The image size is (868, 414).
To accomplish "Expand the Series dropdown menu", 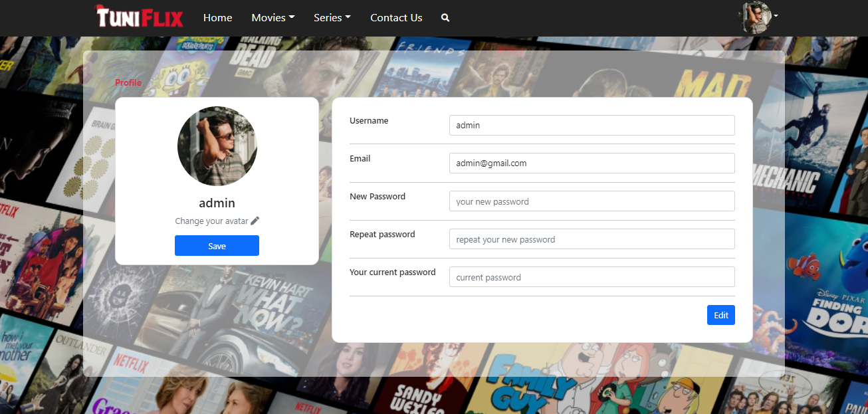I will pyautogui.click(x=332, y=18).
